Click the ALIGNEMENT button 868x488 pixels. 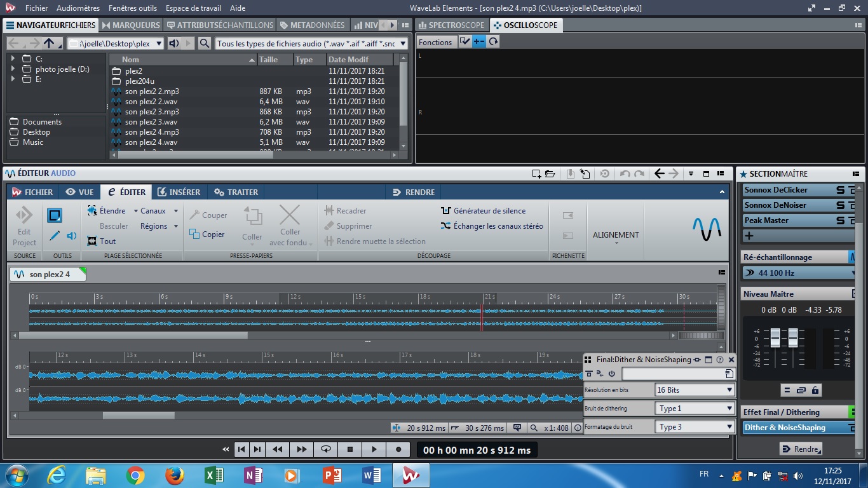(x=616, y=236)
